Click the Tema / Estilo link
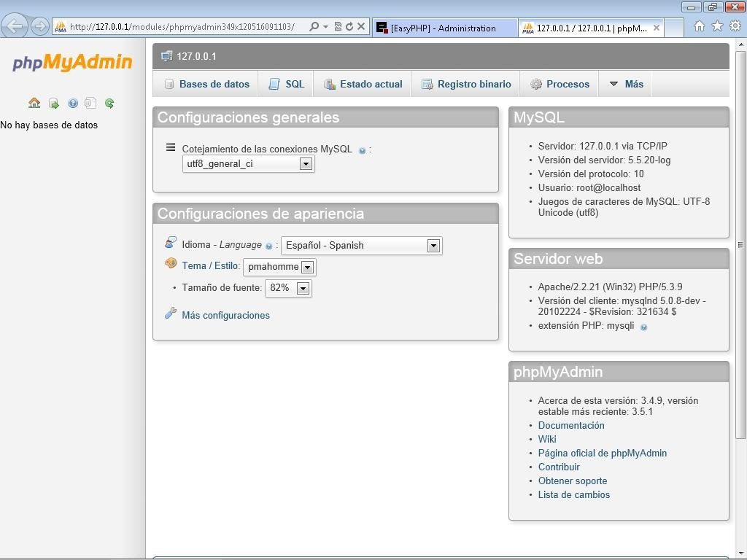747x560 pixels. pyautogui.click(x=209, y=265)
